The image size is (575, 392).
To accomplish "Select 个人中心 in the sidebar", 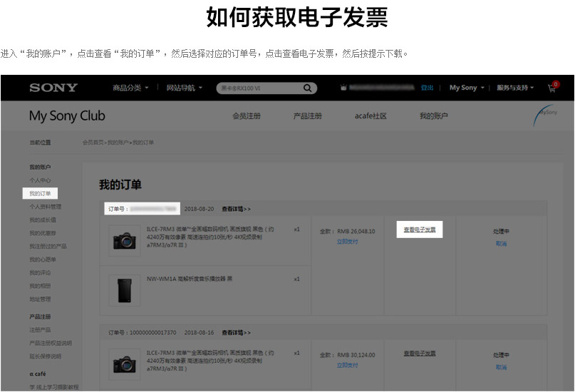I will (40, 180).
